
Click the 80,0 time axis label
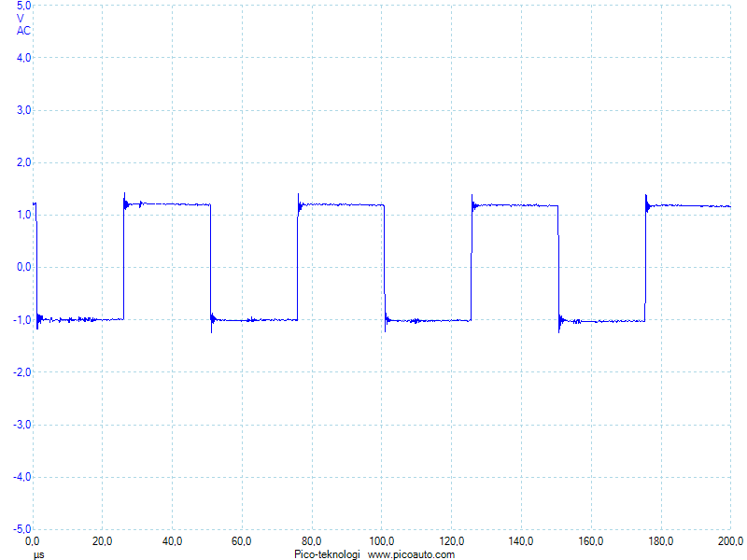tap(312, 542)
